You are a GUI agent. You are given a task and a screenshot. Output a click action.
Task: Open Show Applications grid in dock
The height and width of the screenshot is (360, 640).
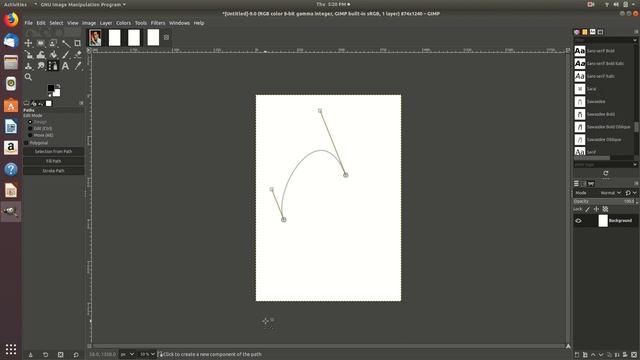(11, 349)
